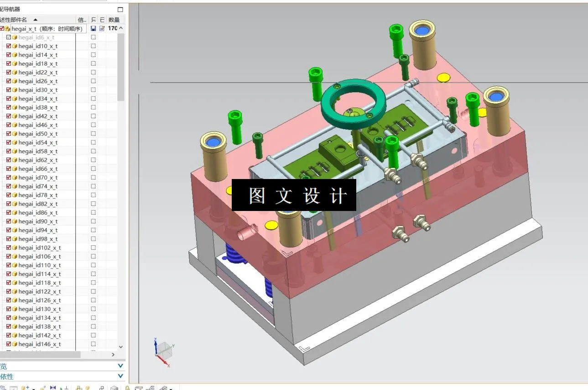The height and width of the screenshot is (390, 588).
Task: Open the Assembly Constraints tool
Action: [66, 387]
